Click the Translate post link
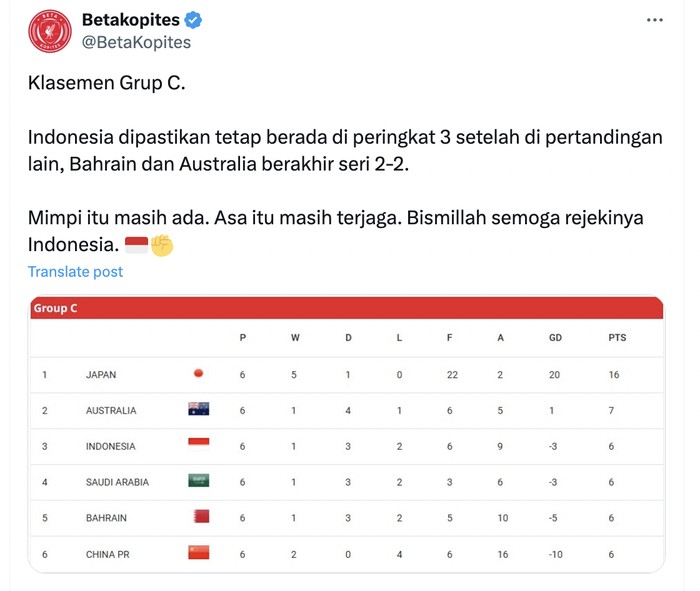The width and height of the screenshot is (700, 591). click(75, 272)
